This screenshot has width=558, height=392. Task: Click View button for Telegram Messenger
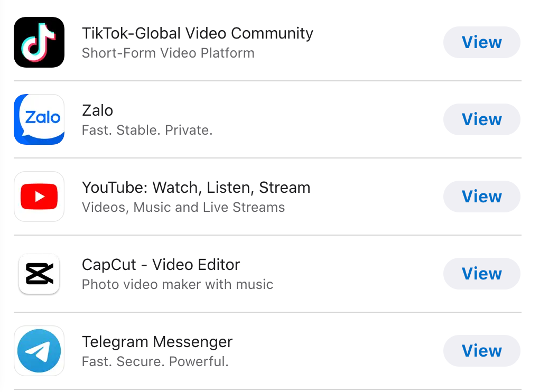[482, 351]
